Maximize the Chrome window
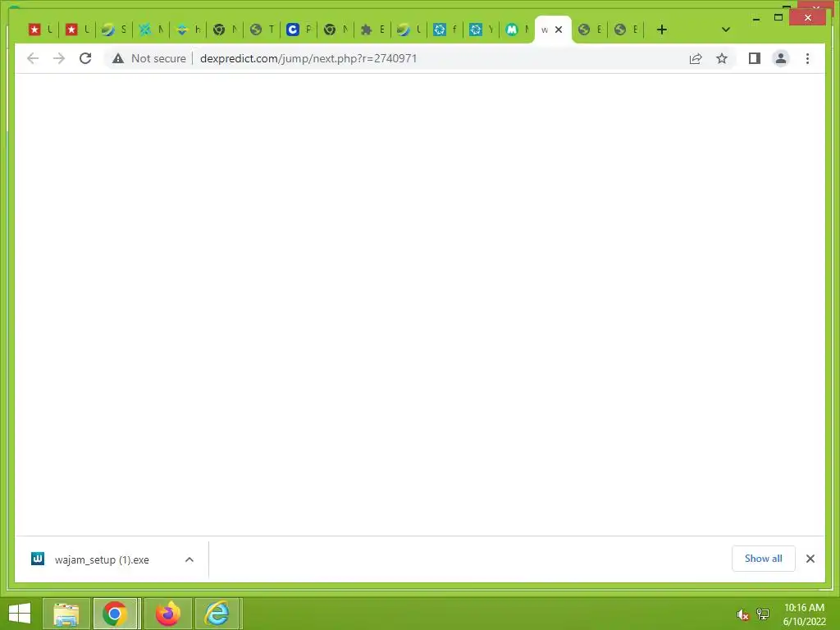This screenshot has width=840, height=630. 778,18
